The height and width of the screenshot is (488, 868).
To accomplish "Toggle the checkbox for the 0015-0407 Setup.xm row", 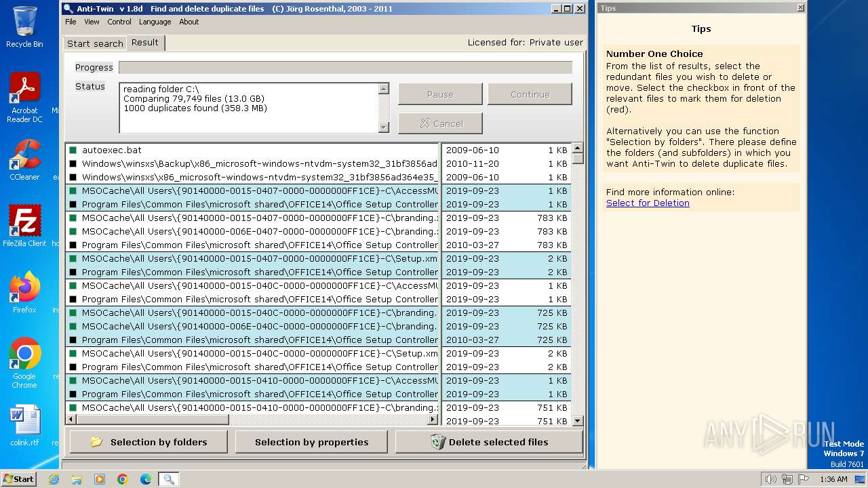I will 73,259.
